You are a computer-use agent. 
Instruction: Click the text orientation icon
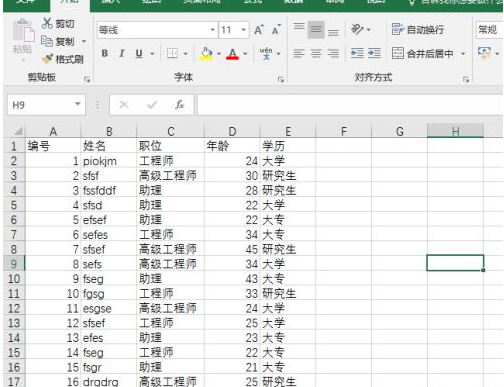click(358, 29)
